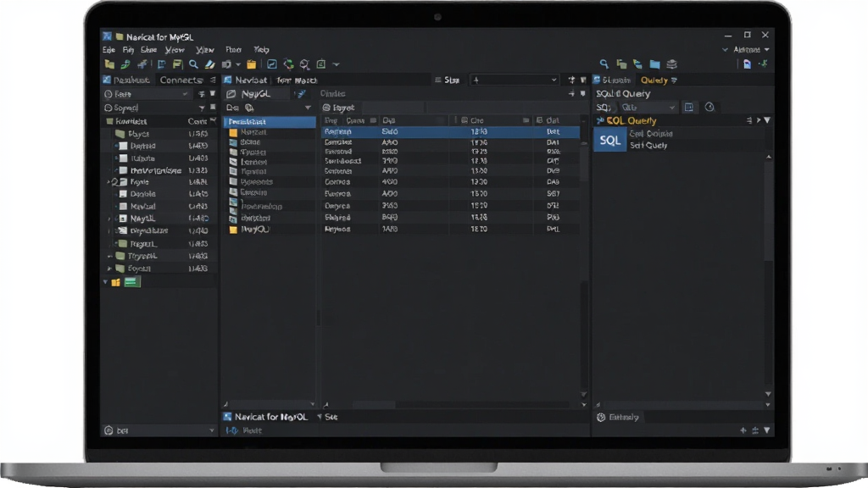The image size is (868, 488).
Task: Open the Yelp menu
Action: click(x=261, y=50)
